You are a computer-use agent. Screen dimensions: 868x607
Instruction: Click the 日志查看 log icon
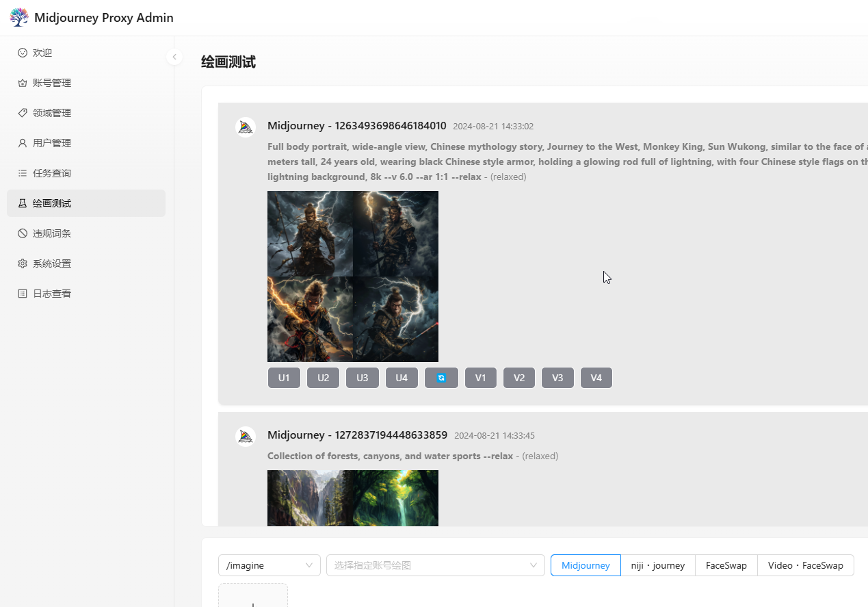[x=23, y=293]
